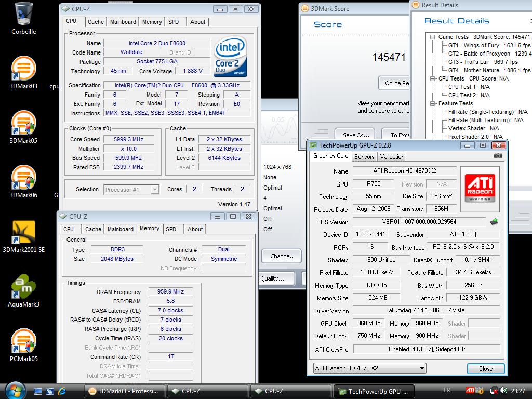Take GPU-Z screenshot with camera icon
532x399 pixels.
coord(498,156)
